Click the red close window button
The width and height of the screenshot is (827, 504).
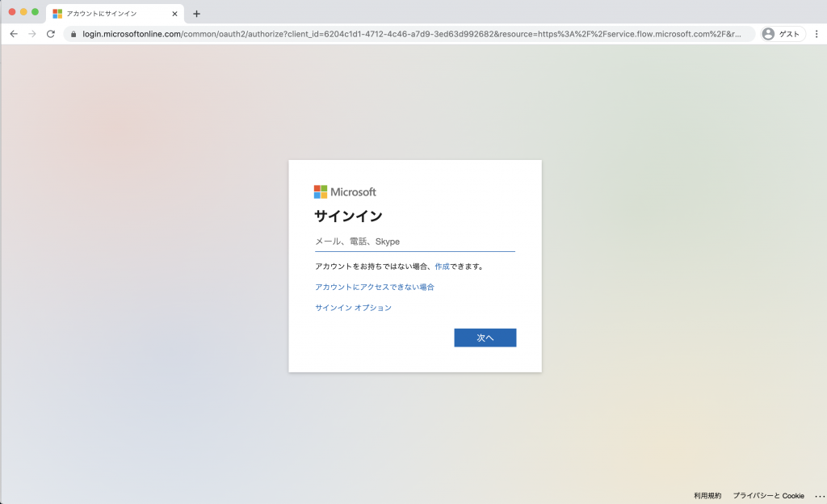tap(12, 11)
